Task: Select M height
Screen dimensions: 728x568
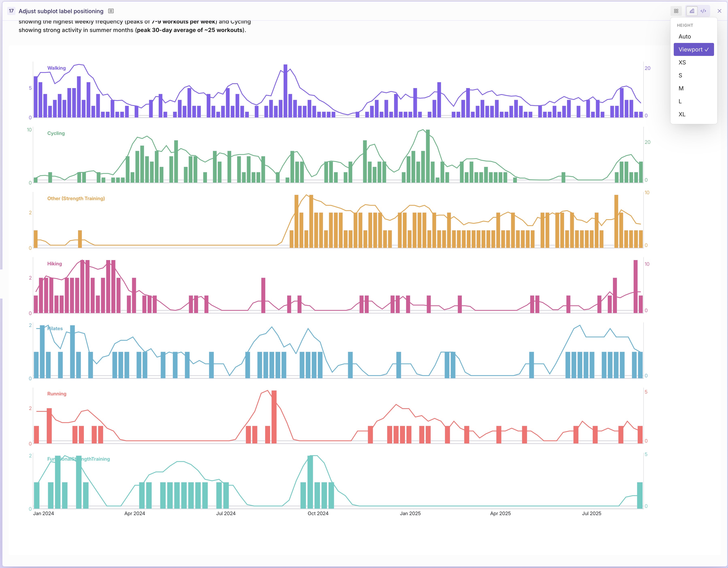Action: coord(694,88)
